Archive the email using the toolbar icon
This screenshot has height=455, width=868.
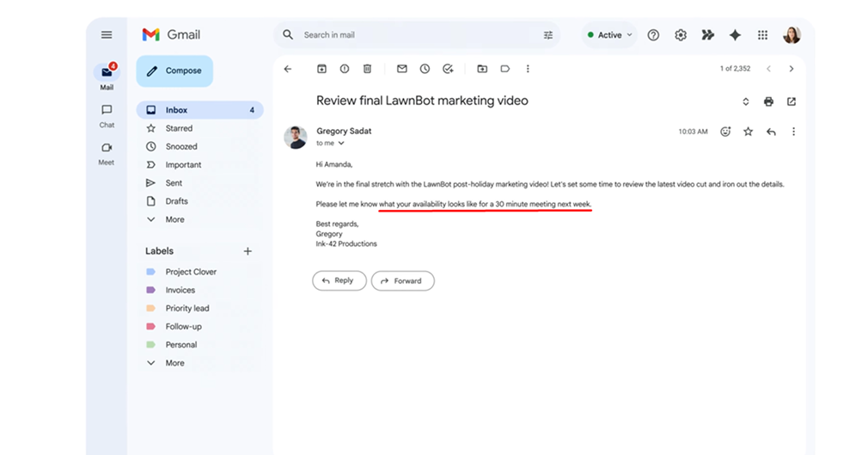[321, 69]
